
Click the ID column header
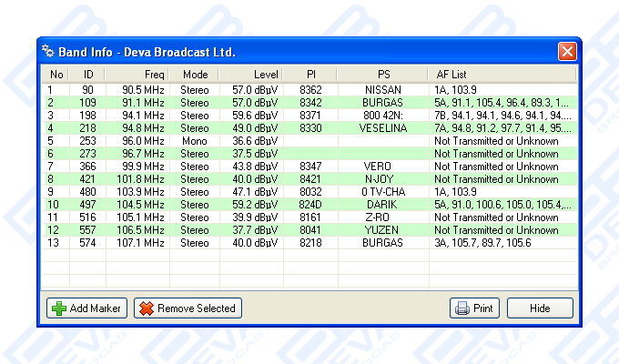pyautogui.click(x=87, y=74)
